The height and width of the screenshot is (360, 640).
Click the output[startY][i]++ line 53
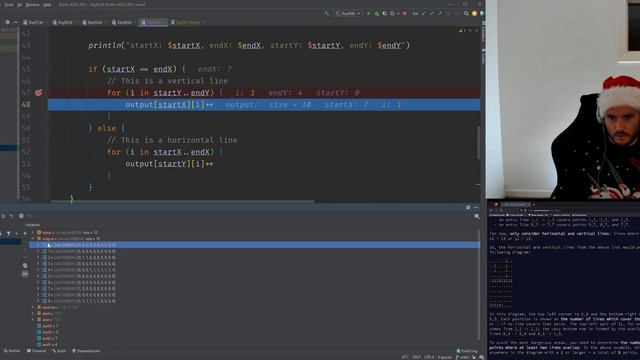169,164
